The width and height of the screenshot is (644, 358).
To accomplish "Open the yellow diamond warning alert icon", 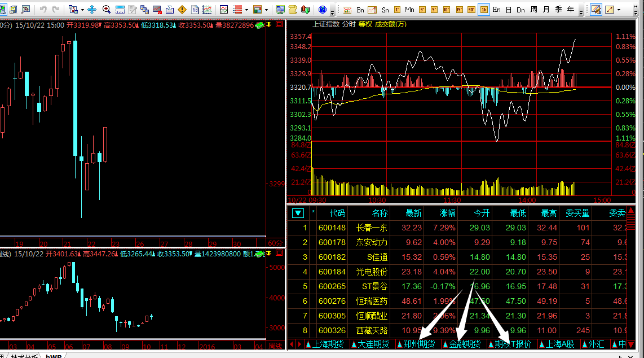I will point(182,10).
